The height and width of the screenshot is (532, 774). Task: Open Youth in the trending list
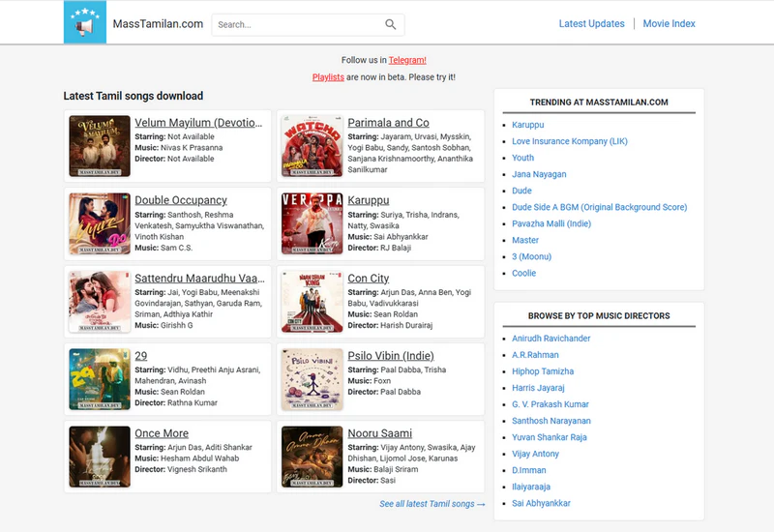522,158
